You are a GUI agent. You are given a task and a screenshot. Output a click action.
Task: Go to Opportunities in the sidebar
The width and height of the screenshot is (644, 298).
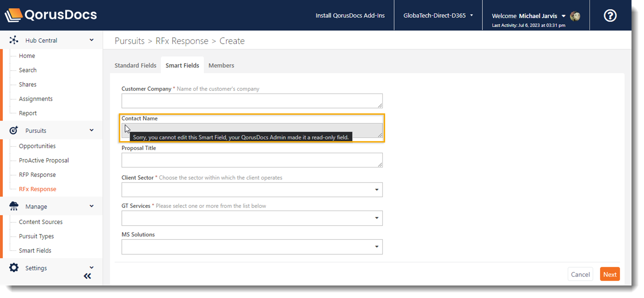coord(37,146)
